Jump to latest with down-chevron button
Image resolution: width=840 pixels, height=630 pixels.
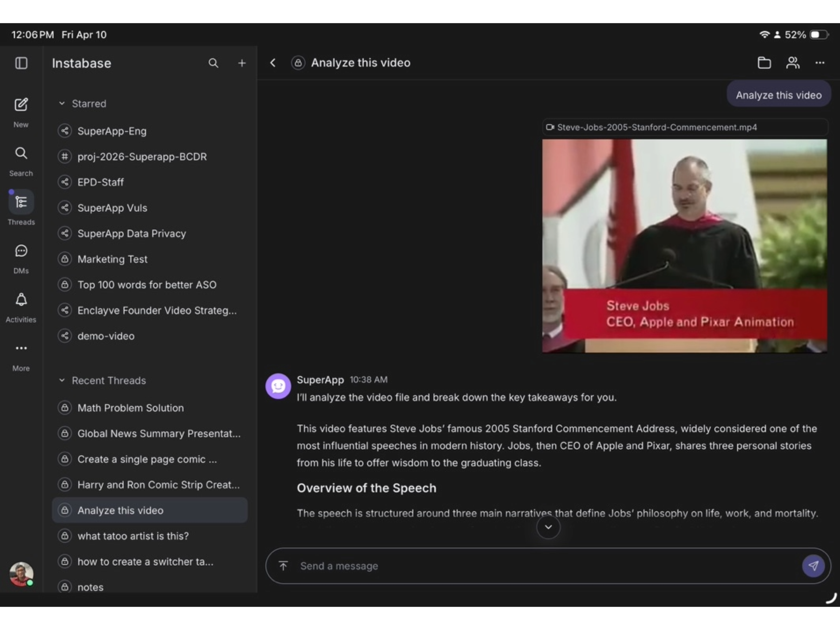point(548,527)
